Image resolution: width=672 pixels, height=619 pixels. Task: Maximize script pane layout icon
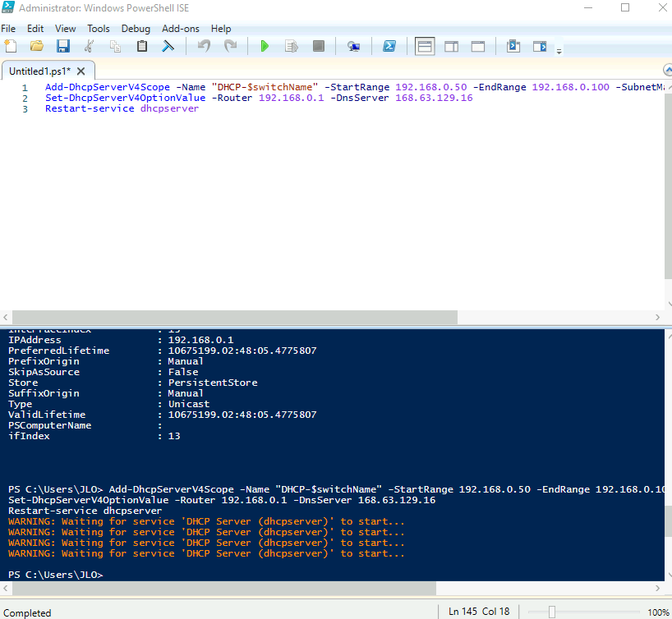[x=478, y=46]
